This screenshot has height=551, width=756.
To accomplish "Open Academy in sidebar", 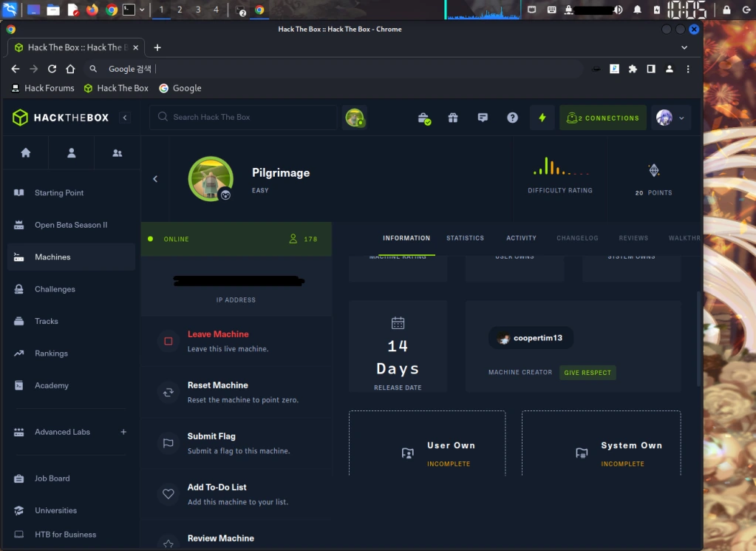I will coord(72,385).
